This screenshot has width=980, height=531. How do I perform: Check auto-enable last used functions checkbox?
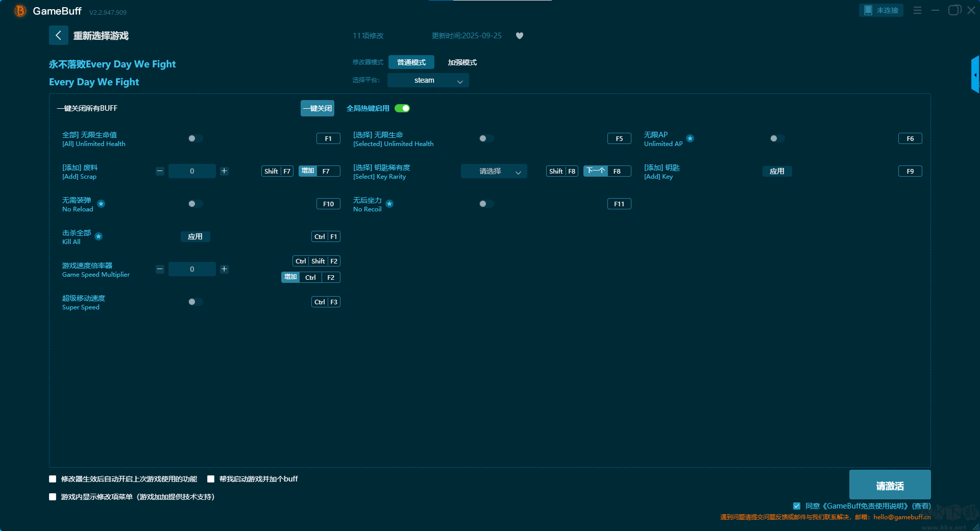(x=53, y=479)
